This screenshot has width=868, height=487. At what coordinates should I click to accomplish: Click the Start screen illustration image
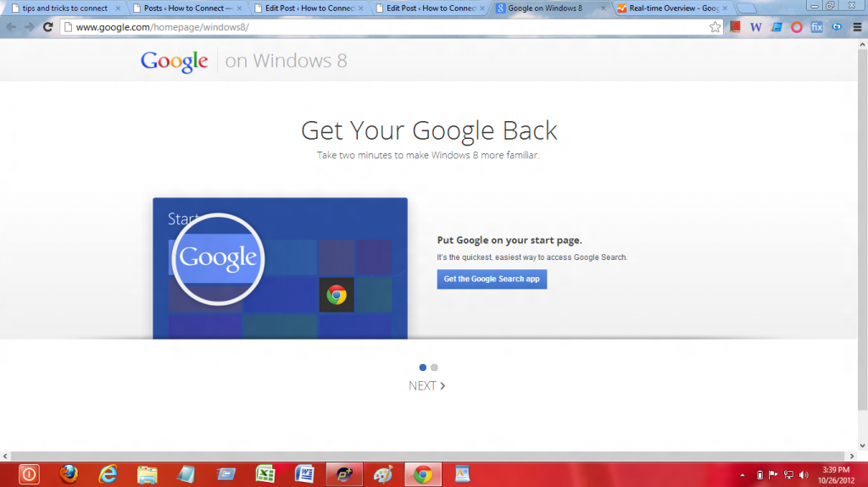pos(280,268)
